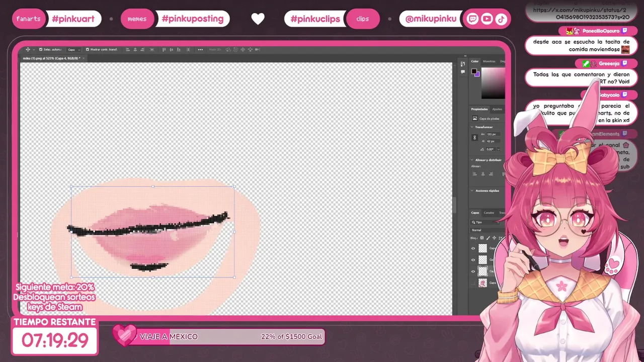This screenshot has height=362, width=644.
Task: Switch to the Muestras tab
Action: 489,61
